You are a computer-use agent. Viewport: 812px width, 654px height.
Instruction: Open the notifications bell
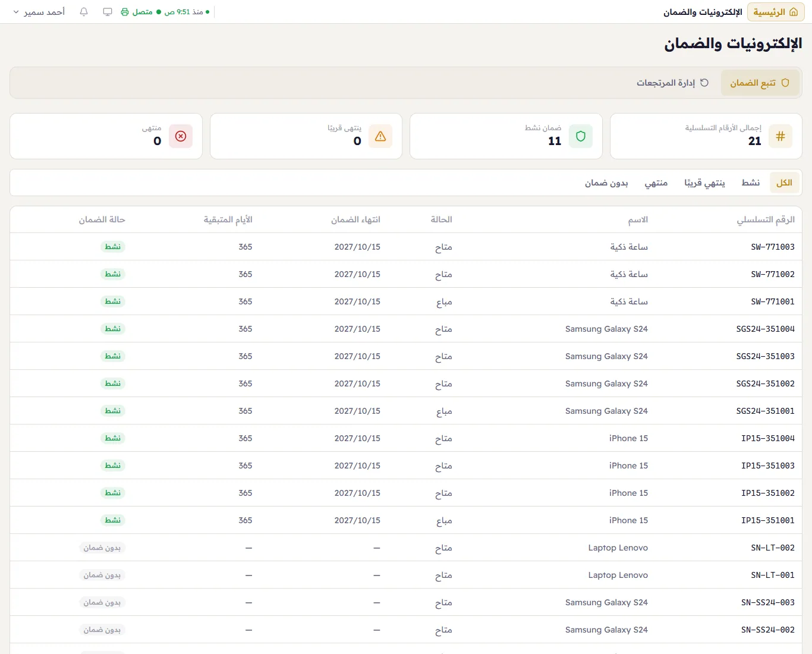click(x=84, y=12)
